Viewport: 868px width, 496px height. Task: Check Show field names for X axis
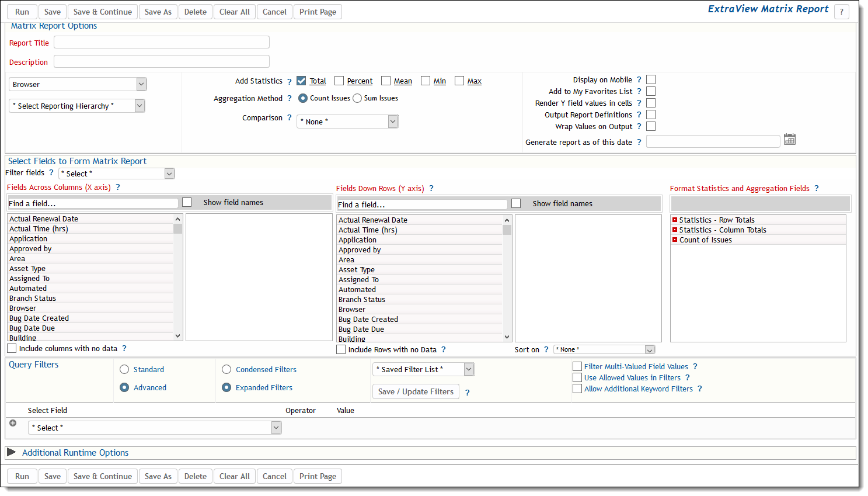coord(187,202)
